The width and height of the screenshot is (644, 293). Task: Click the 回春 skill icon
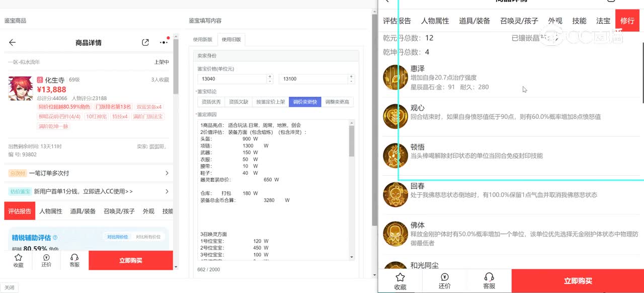click(x=395, y=194)
